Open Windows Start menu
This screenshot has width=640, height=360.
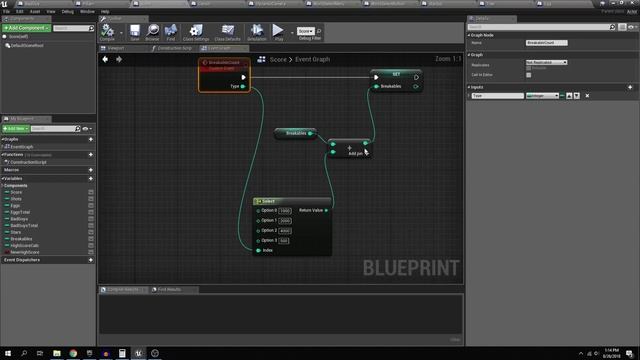click(x=8, y=353)
